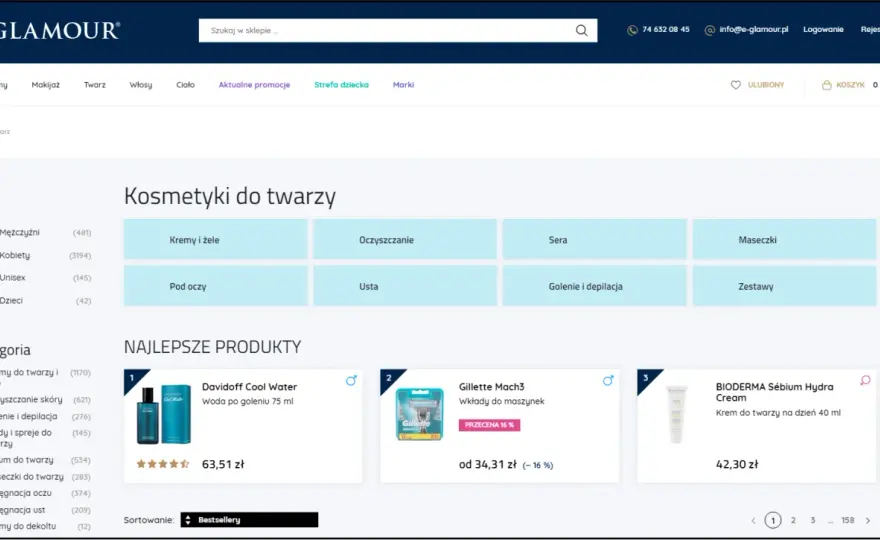The image size is (880, 540).
Task: Open Davidoff Cool Water product thumbnail
Action: pyautogui.click(x=164, y=414)
